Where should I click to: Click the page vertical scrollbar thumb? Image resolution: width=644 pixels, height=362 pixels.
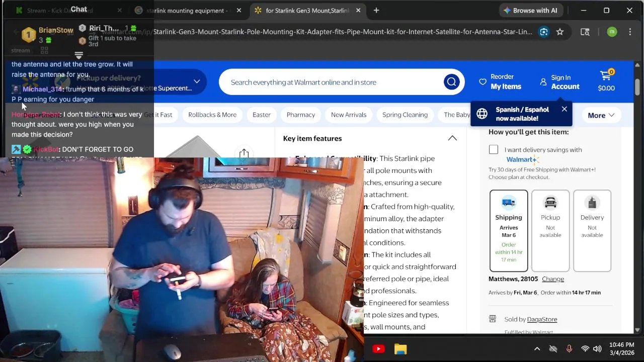click(637, 86)
